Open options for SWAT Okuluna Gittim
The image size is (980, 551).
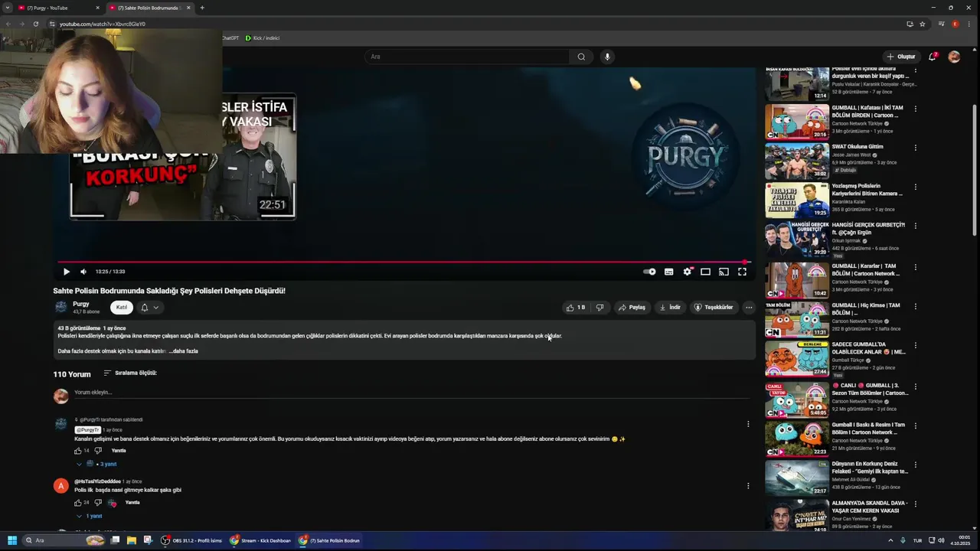[915, 147]
